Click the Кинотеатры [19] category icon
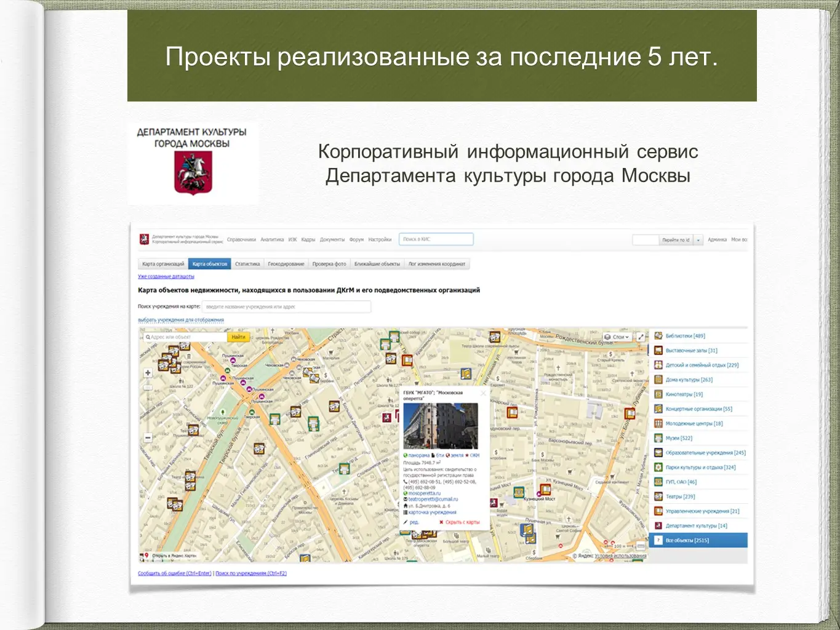840x630 pixels. pyautogui.click(x=658, y=394)
